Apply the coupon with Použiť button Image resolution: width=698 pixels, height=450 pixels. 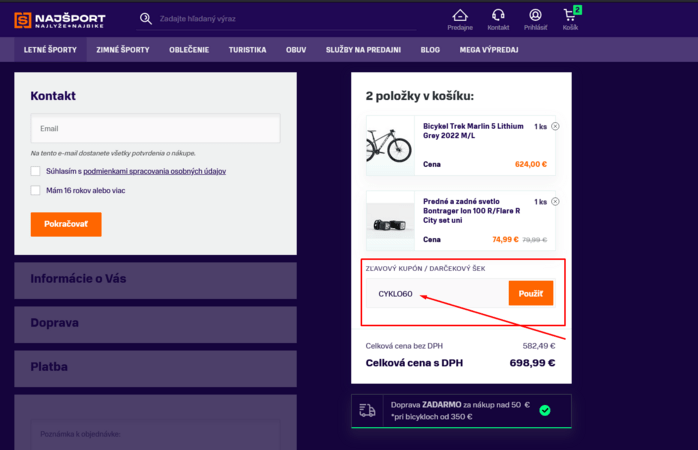(x=531, y=293)
